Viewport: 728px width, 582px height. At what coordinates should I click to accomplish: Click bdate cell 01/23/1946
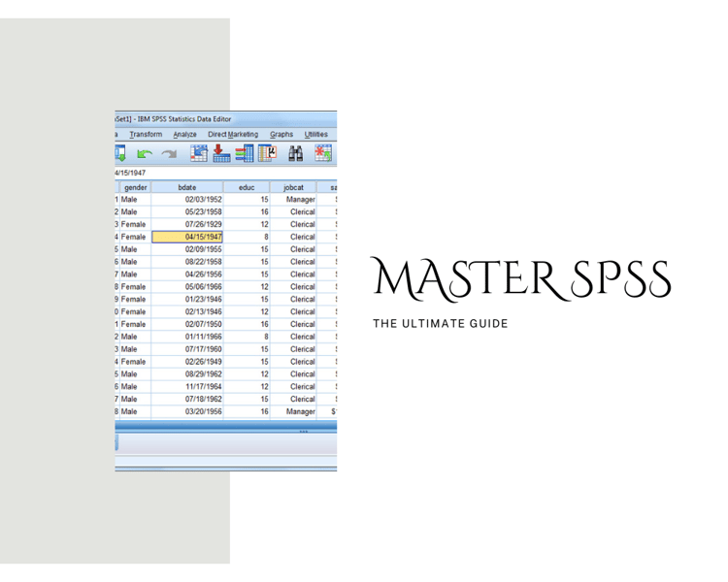coord(187,300)
